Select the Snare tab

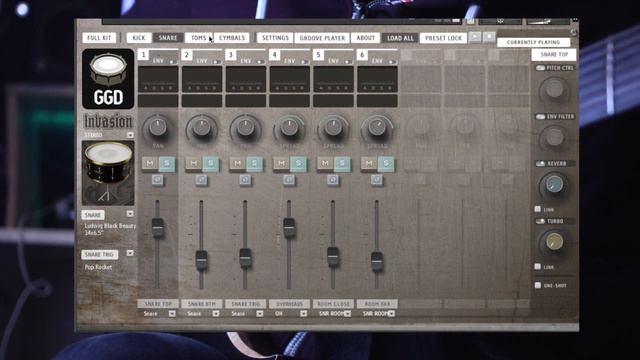[168, 38]
